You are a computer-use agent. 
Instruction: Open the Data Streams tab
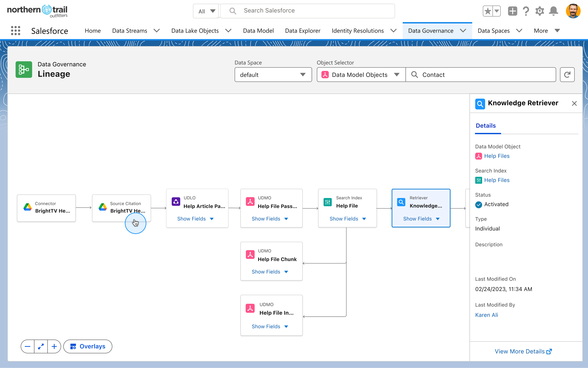pyautogui.click(x=130, y=31)
